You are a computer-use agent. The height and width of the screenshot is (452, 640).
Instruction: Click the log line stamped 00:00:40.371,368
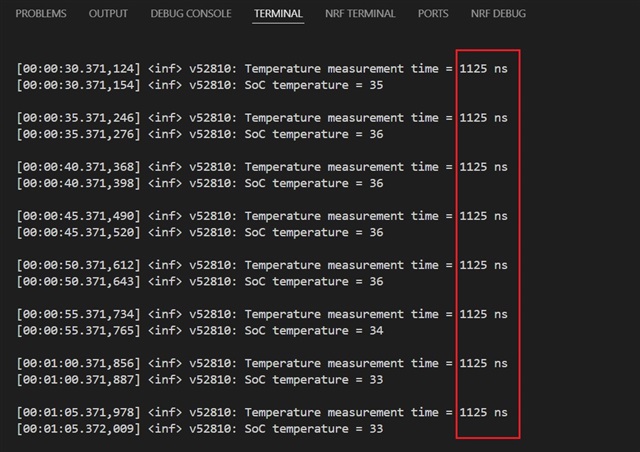click(x=260, y=167)
